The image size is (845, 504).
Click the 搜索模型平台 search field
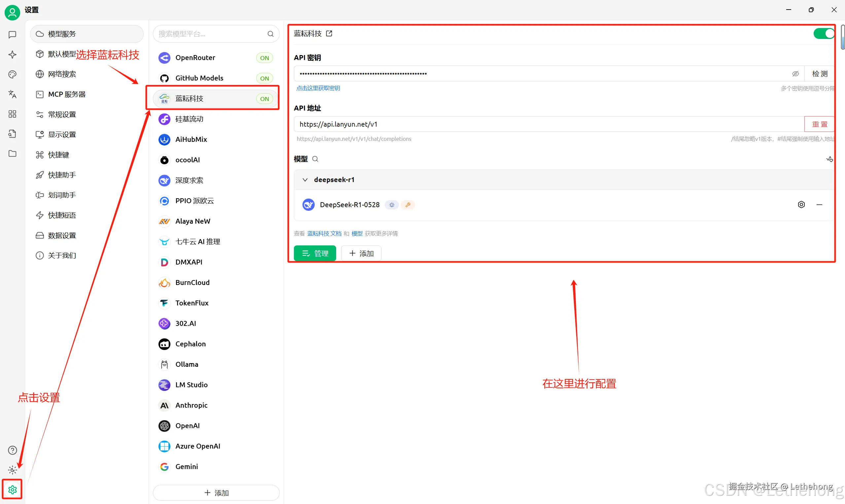(211, 34)
